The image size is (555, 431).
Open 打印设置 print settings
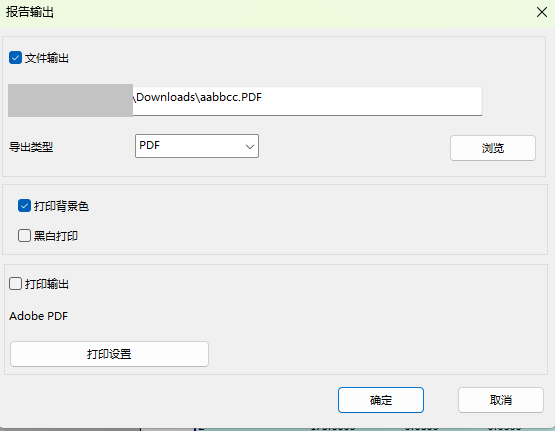pos(109,354)
